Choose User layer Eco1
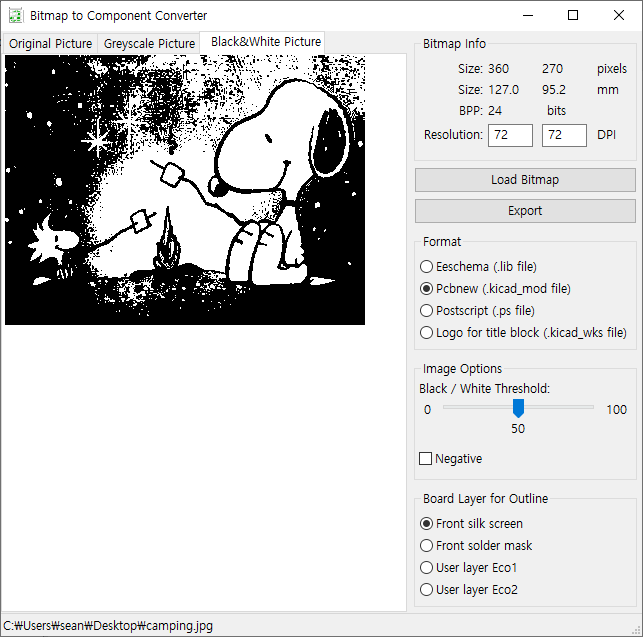The width and height of the screenshot is (643, 637). coord(468,568)
